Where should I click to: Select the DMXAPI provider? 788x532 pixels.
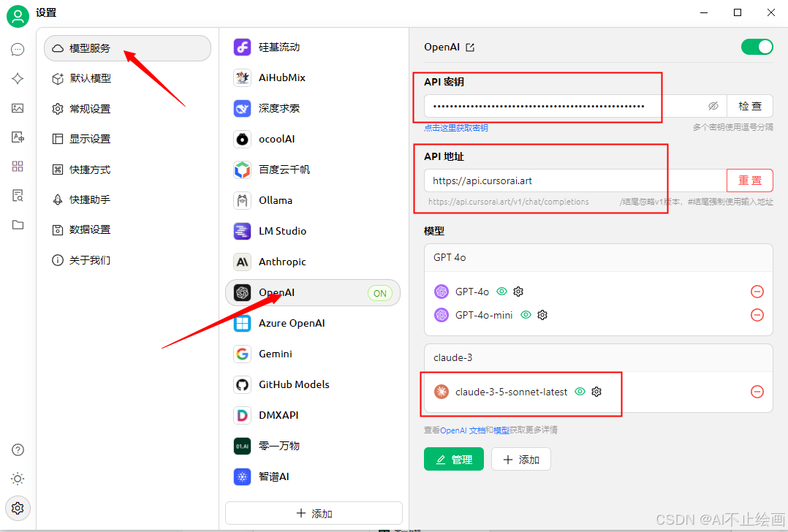pos(313,415)
